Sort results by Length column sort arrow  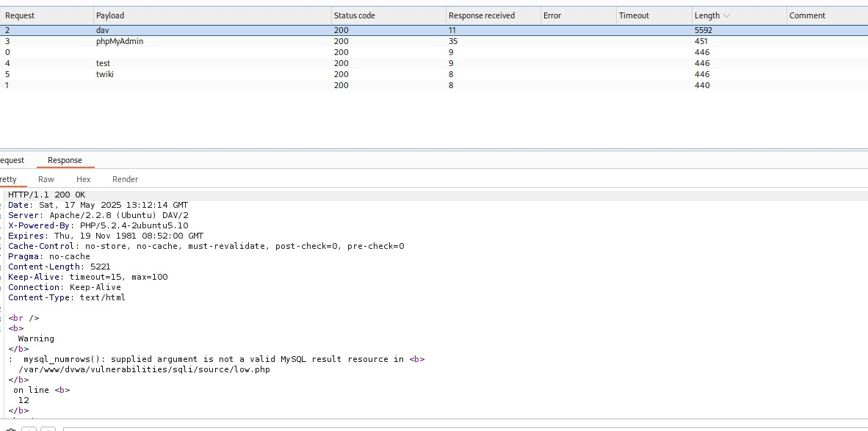coord(727,15)
